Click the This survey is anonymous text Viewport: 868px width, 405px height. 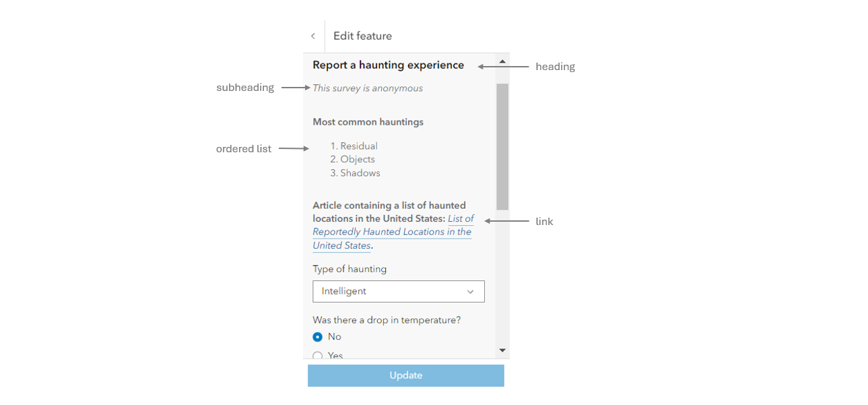click(x=368, y=88)
